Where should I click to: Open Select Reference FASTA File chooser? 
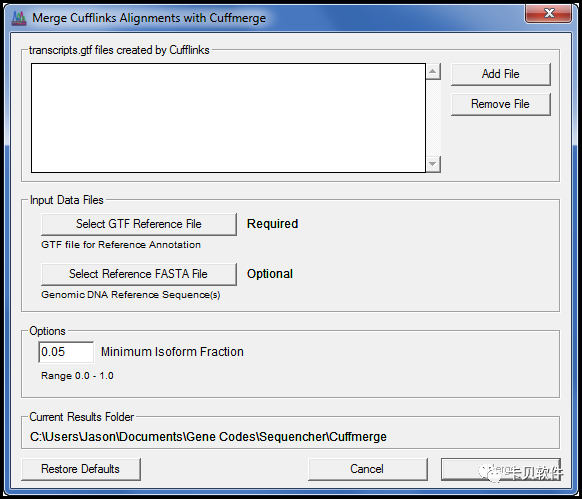(139, 274)
